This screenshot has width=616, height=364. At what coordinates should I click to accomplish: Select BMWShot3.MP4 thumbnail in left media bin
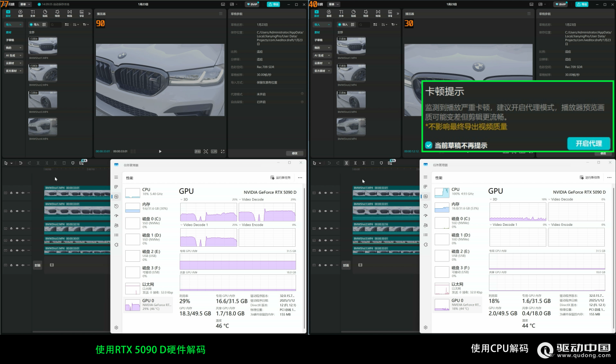point(43,100)
